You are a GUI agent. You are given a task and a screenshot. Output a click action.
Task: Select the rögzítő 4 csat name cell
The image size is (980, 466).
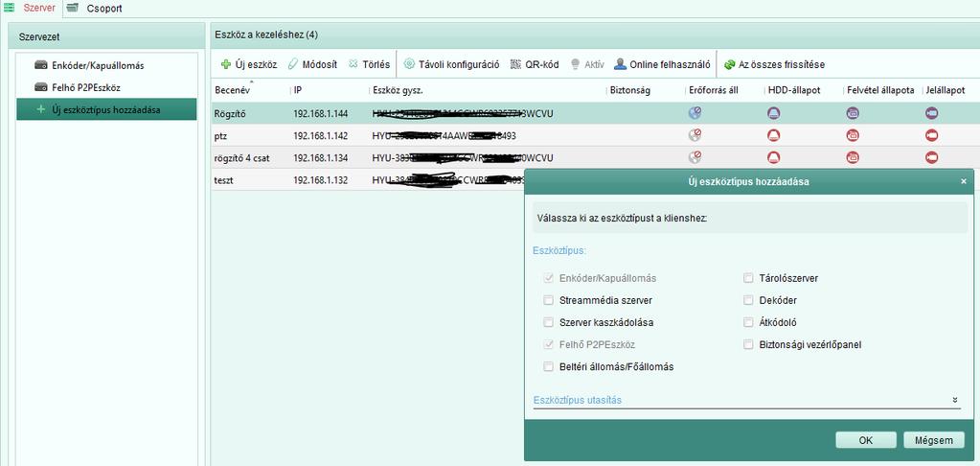coord(241,158)
